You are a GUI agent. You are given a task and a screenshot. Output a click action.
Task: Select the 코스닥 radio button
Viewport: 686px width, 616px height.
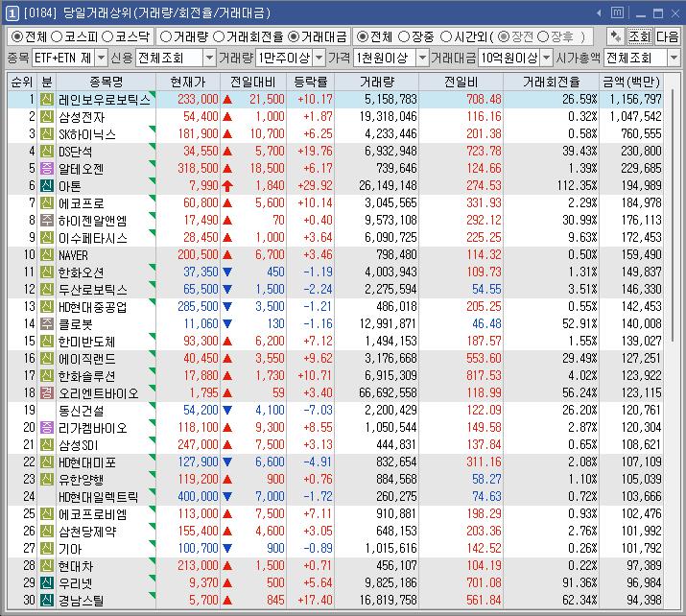107,36
